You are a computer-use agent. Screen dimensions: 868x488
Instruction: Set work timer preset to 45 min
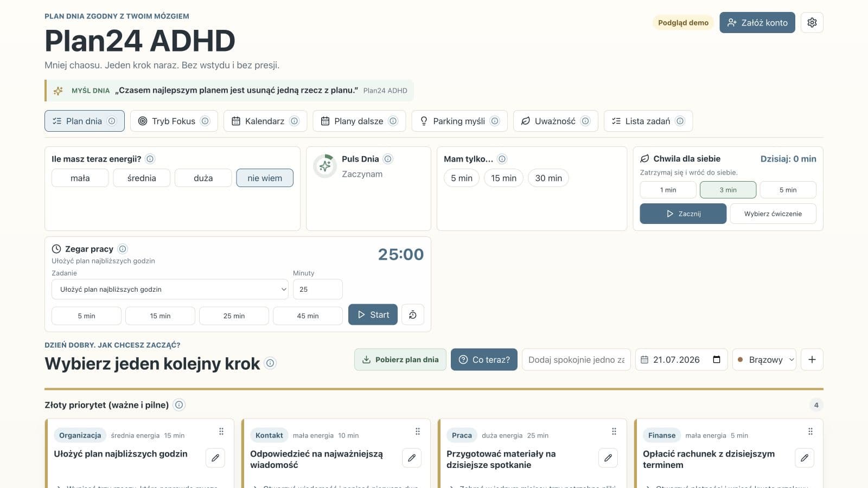[308, 316]
